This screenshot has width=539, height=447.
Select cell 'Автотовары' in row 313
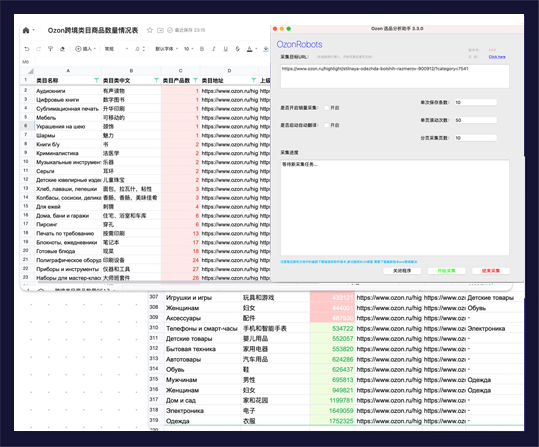click(203, 359)
